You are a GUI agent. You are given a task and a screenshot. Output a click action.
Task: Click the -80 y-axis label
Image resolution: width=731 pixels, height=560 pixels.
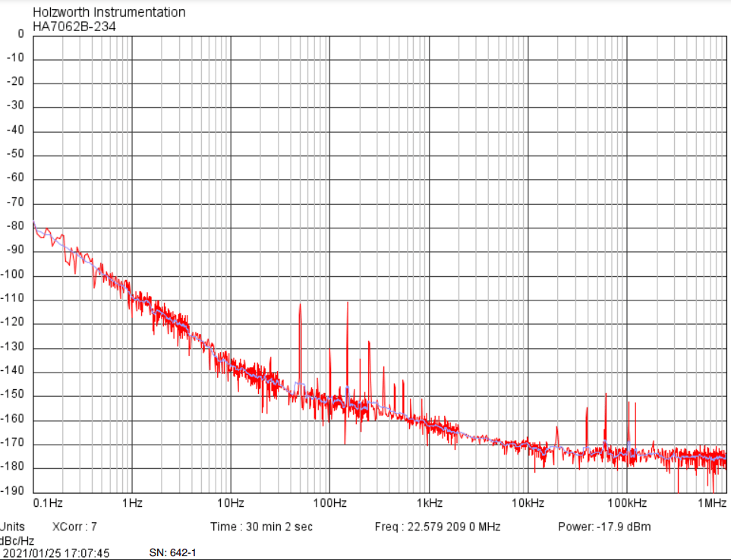[x=15, y=226]
